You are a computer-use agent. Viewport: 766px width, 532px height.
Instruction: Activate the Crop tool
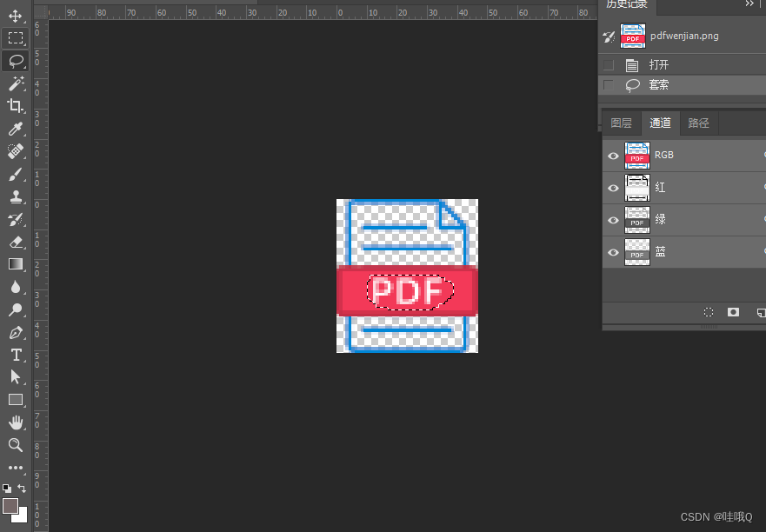[x=16, y=106]
